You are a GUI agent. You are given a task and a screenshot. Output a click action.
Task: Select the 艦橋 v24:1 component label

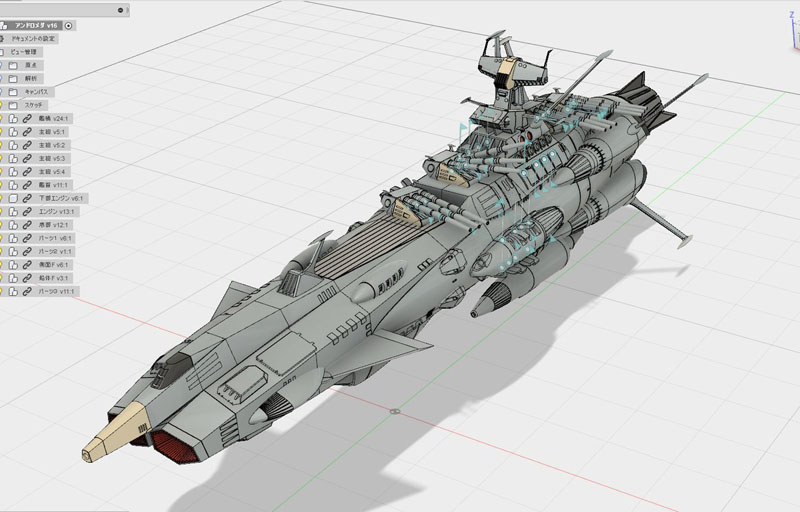(x=53, y=119)
